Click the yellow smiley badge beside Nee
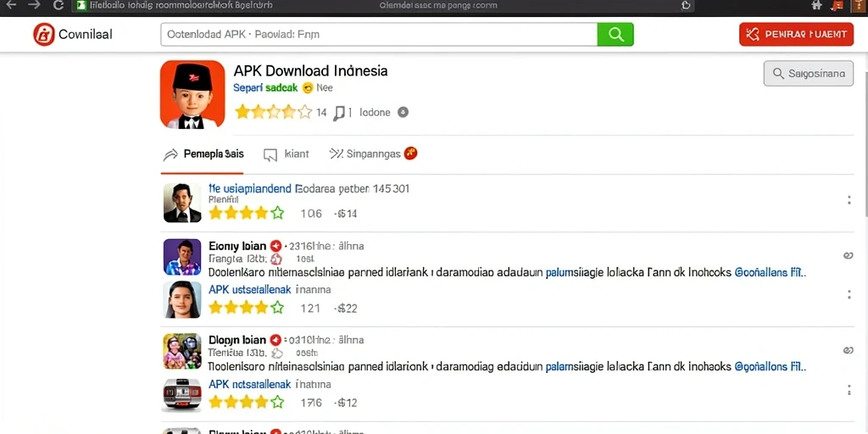Viewport: 868px width, 434px height. point(308,87)
